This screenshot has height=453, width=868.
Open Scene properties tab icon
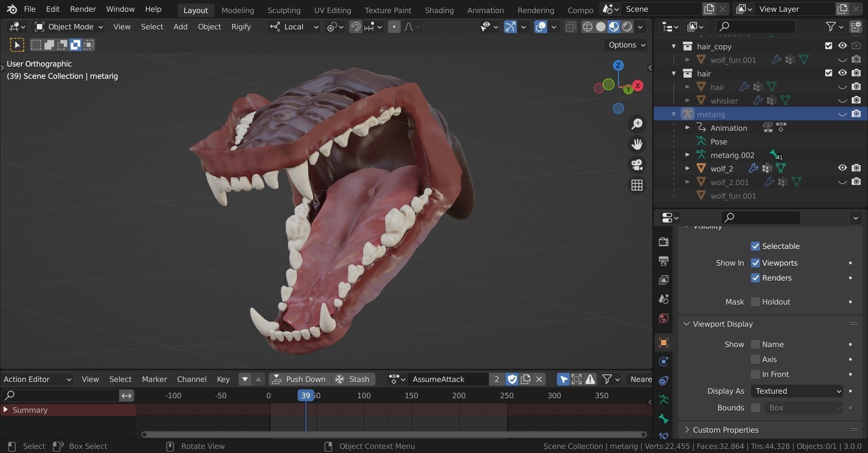[x=663, y=299]
